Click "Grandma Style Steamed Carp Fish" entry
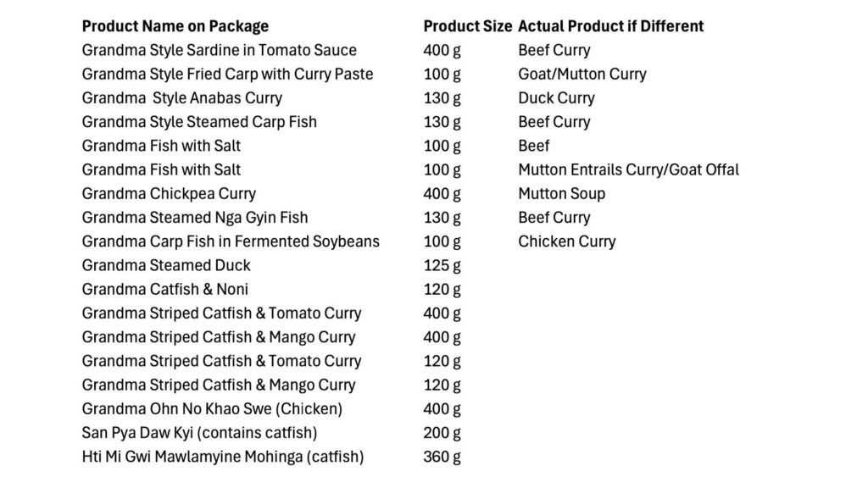 coord(199,122)
